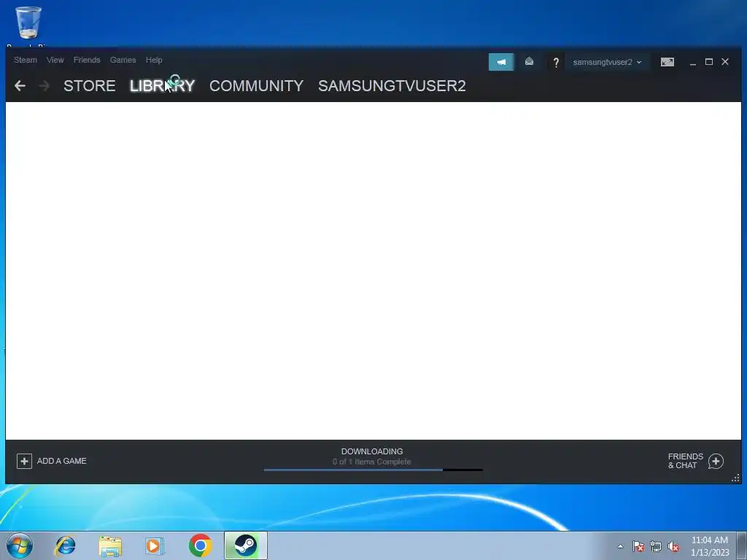Open the View menu
747x560 pixels.
[x=55, y=60]
